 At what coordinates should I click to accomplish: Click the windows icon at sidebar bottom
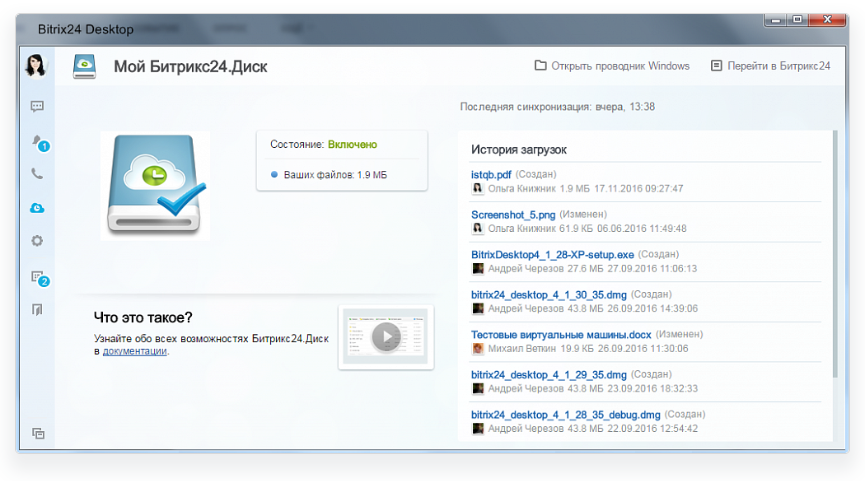pos(38,434)
